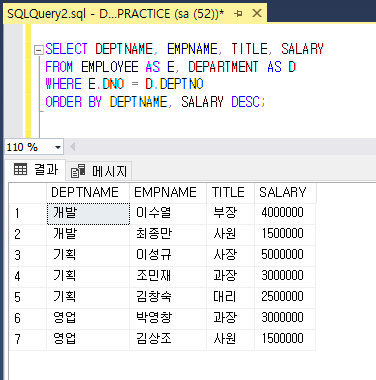Click the 5000000 salary cell

pyautogui.click(x=285, y=256)
